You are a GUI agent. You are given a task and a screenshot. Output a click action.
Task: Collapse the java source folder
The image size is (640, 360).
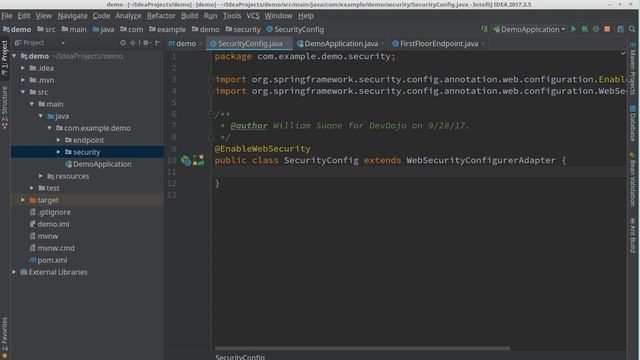41,116
